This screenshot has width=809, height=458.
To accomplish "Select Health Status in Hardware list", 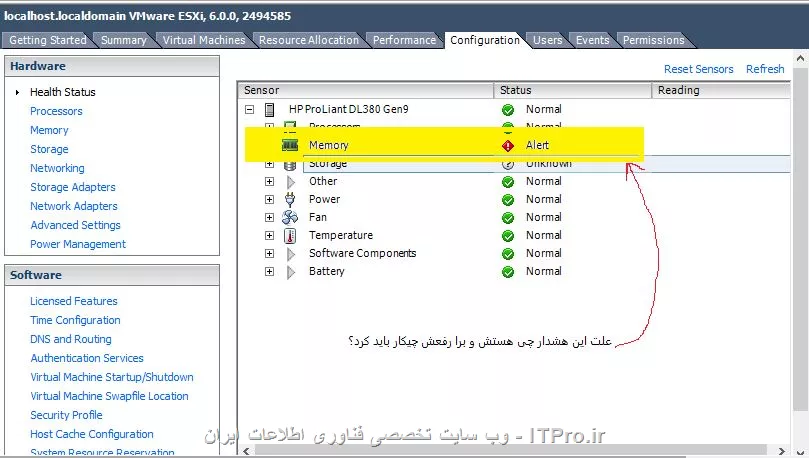I will (62, 92).
